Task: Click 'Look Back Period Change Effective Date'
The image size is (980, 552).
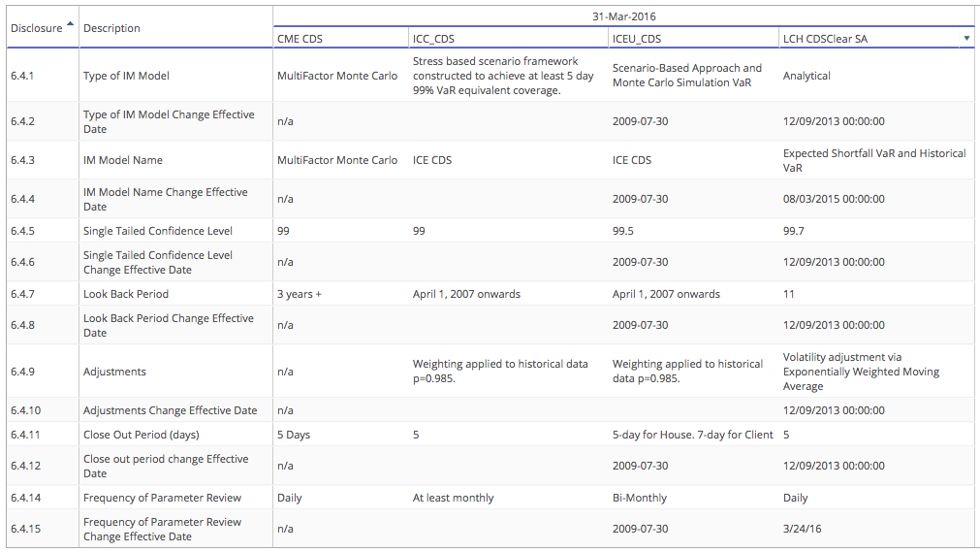Action: pyautogui.click(x=169, y=325)
